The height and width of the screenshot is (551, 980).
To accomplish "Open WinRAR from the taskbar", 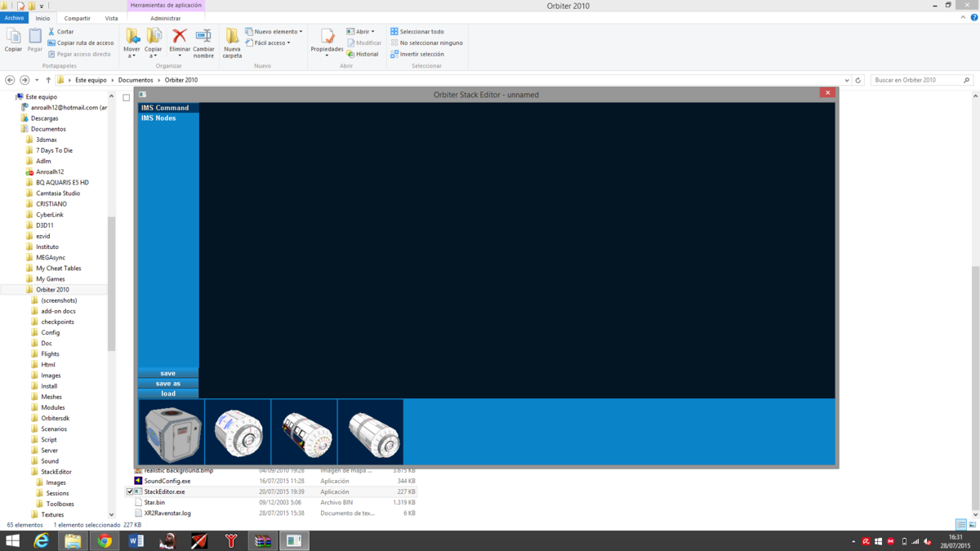I will (x=262, y=540).
